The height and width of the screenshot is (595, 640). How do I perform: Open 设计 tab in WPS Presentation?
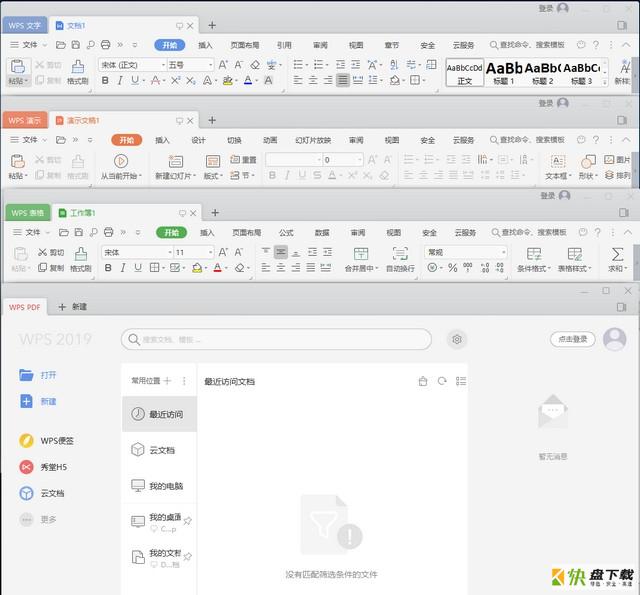click(x=198, y=140)
